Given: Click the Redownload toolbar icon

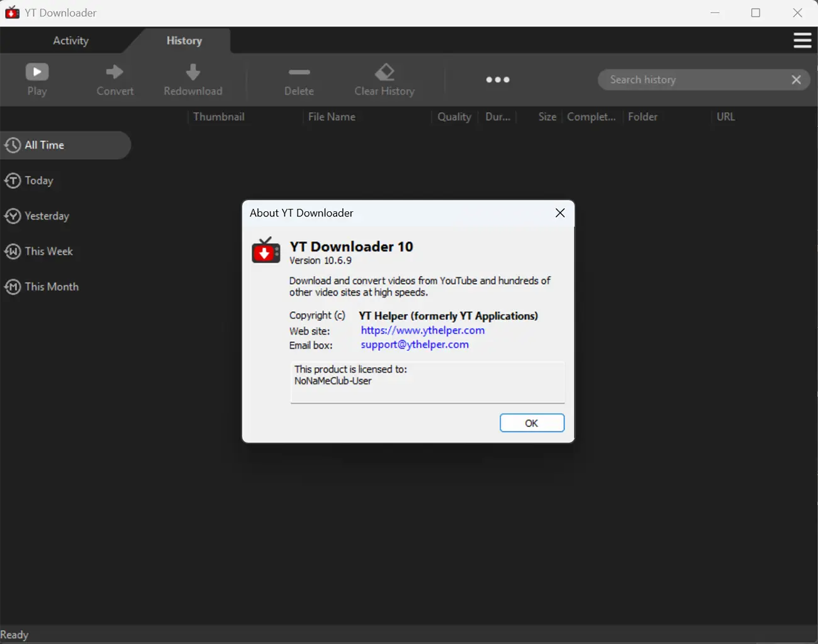Looking at the screenshot, I should tap(193, 72).
